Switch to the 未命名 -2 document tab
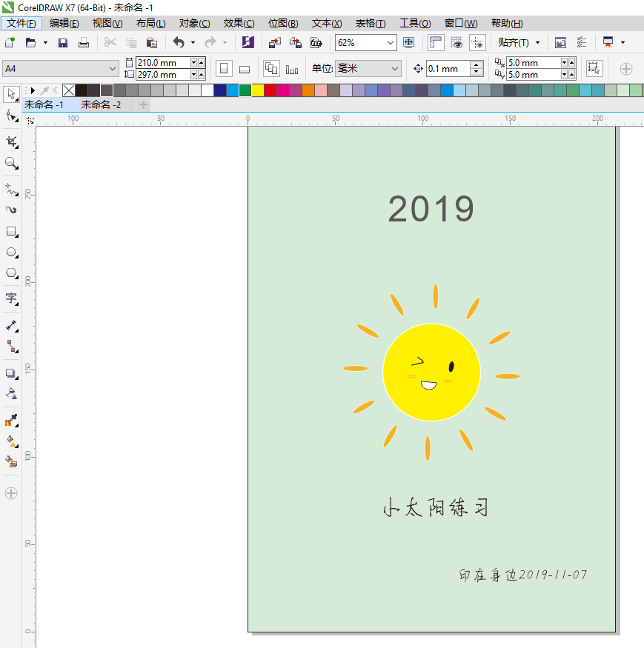The image size is (644, 648). [101, 105]
